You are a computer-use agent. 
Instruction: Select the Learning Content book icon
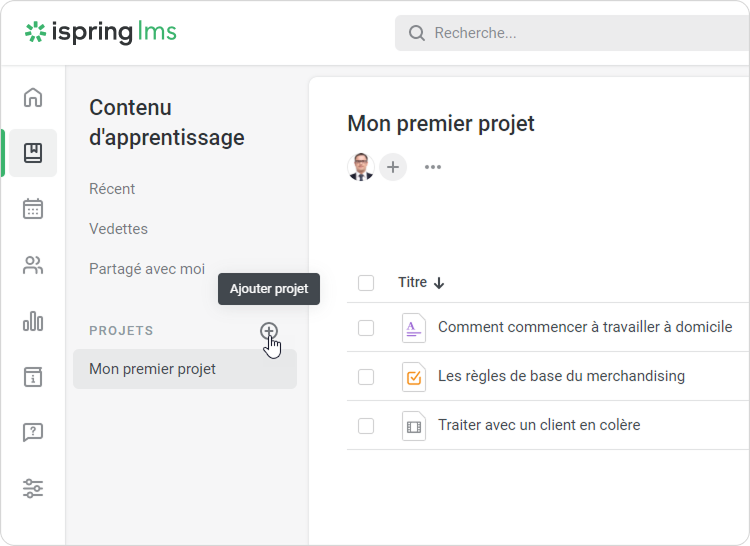(33, 153)
